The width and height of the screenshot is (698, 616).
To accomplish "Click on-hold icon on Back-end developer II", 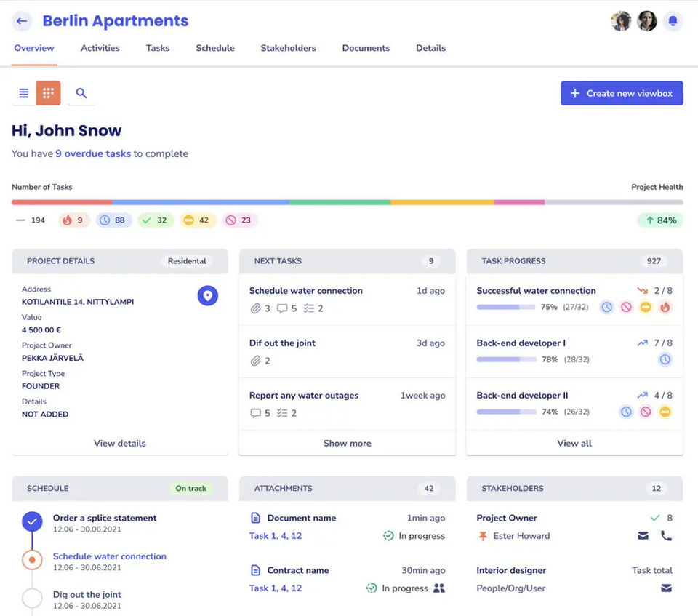I will [665, 412].
